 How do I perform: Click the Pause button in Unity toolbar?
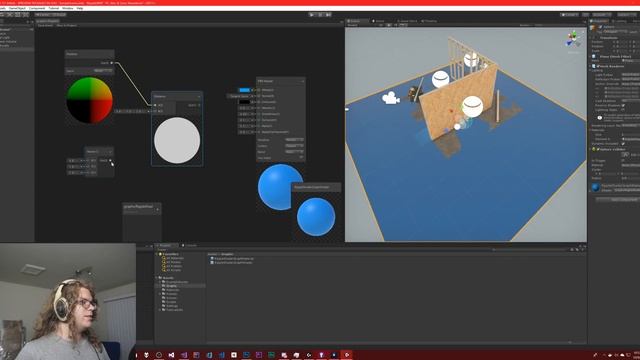[320, 15]
